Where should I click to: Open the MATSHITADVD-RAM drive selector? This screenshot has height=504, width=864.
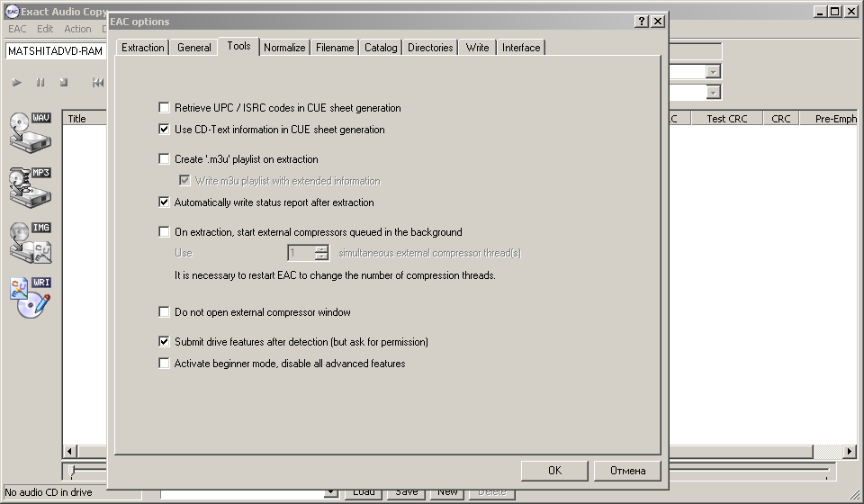click(x=56, y=51)
